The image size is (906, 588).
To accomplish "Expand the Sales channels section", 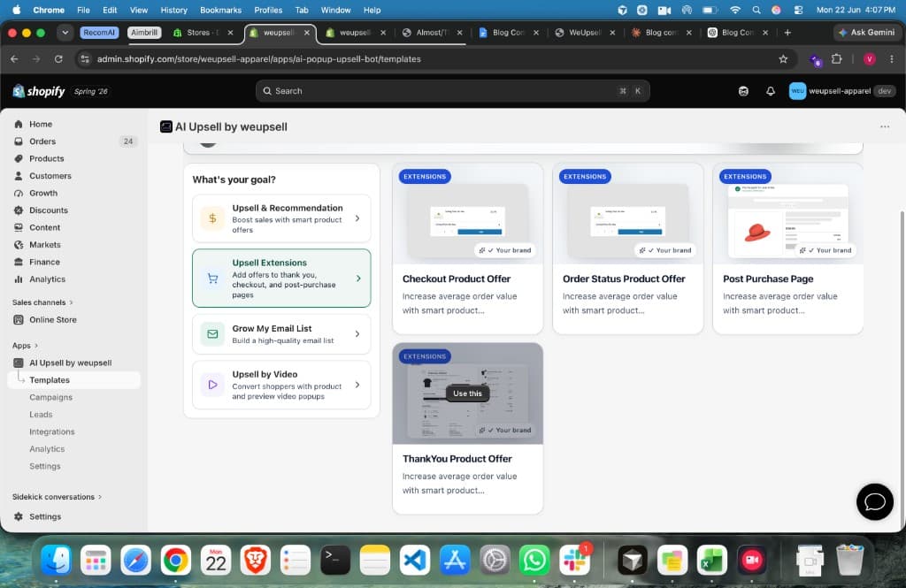I will (x=42, y=302).
